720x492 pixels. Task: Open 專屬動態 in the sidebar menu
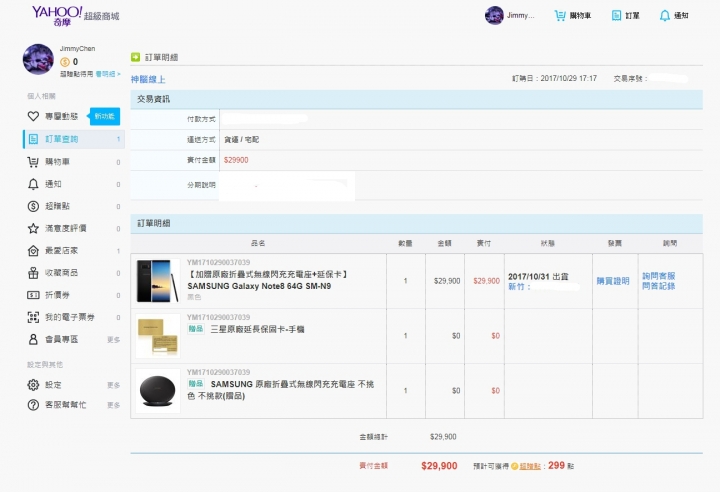pos(62,116)
